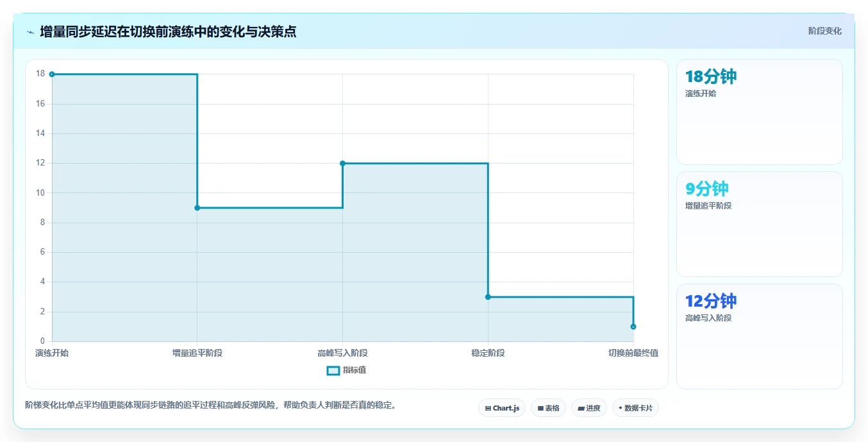Click the 18分钟 value text
Screen dimensions: 868x442
pyautogui.click(x=711, y=77)
